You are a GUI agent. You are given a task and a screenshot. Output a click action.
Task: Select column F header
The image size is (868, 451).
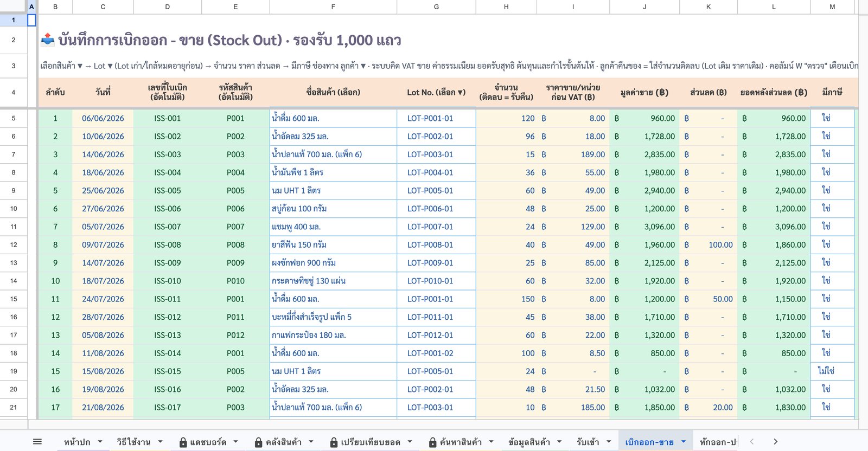pos(333,7)
